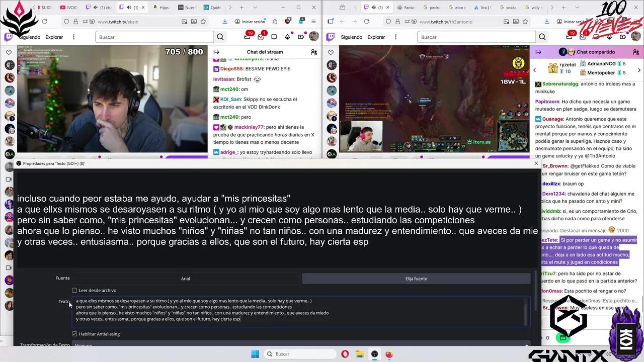Open 'Explorar' link in th3antonio window
The height and width of the screenshot is (362, 644).
(376, 37)
